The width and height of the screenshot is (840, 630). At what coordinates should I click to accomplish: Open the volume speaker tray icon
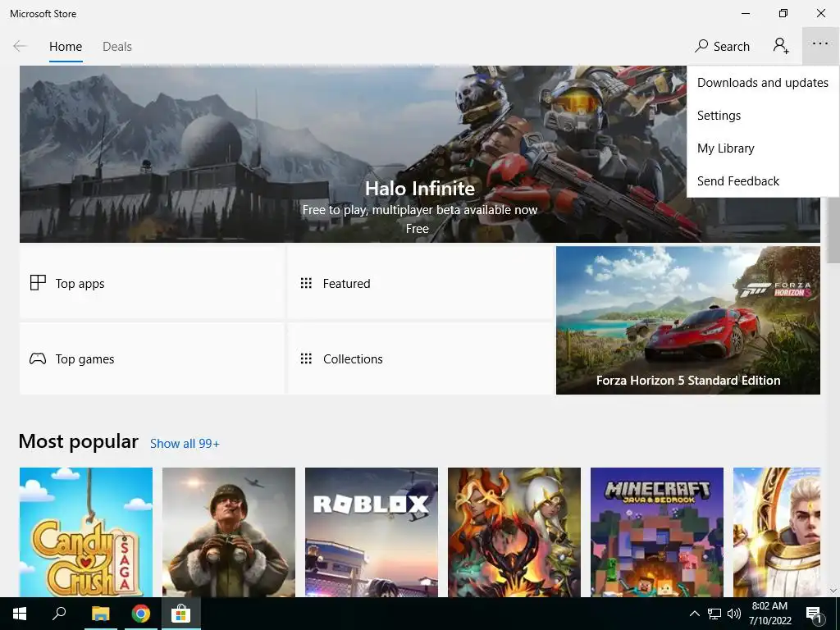pos(734,614)
